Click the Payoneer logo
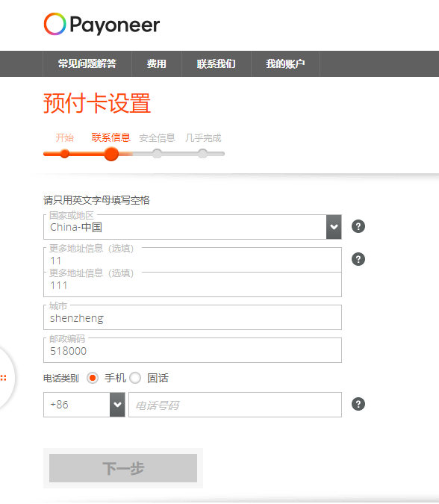The width and height of the screenshot is (439, 504). click(102, 25)
